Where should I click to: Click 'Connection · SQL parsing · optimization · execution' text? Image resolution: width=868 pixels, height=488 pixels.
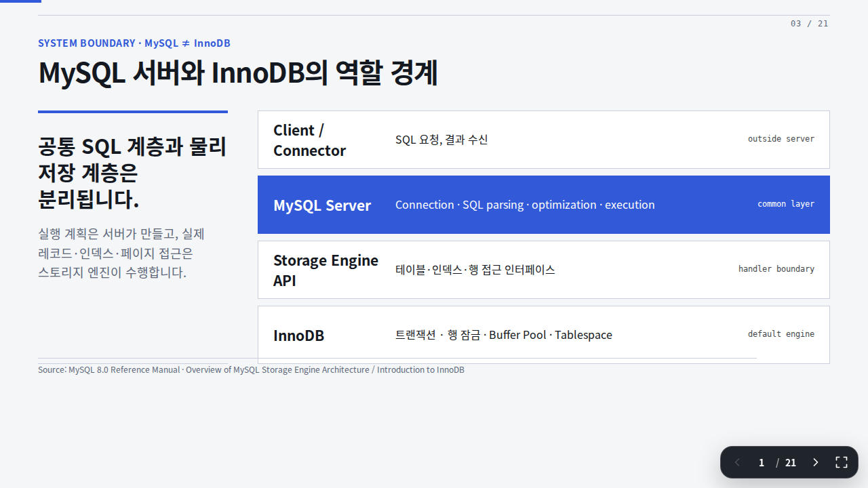tap(525, 205)
